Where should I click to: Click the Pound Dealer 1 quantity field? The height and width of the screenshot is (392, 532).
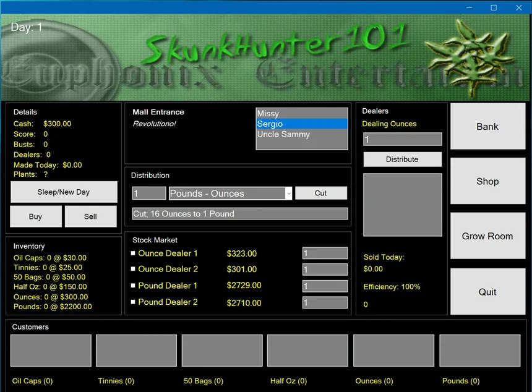coord(325,286)
